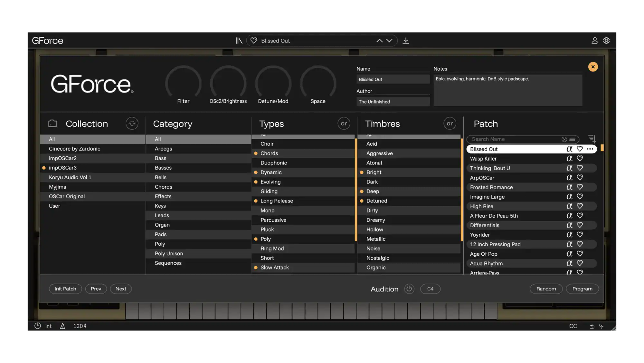Click the Search Name field

[x=515, y=139]
